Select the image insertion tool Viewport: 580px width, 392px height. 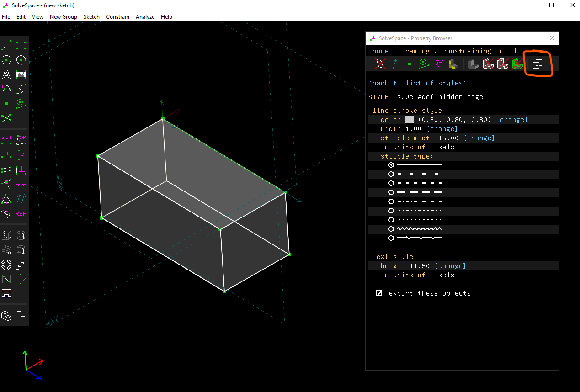pos(21,74)
